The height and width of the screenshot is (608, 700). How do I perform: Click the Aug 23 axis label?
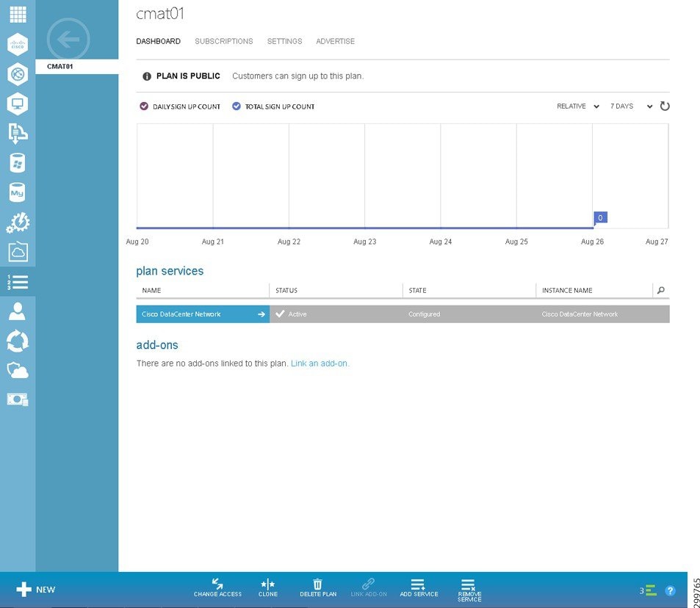coord(365,242)
